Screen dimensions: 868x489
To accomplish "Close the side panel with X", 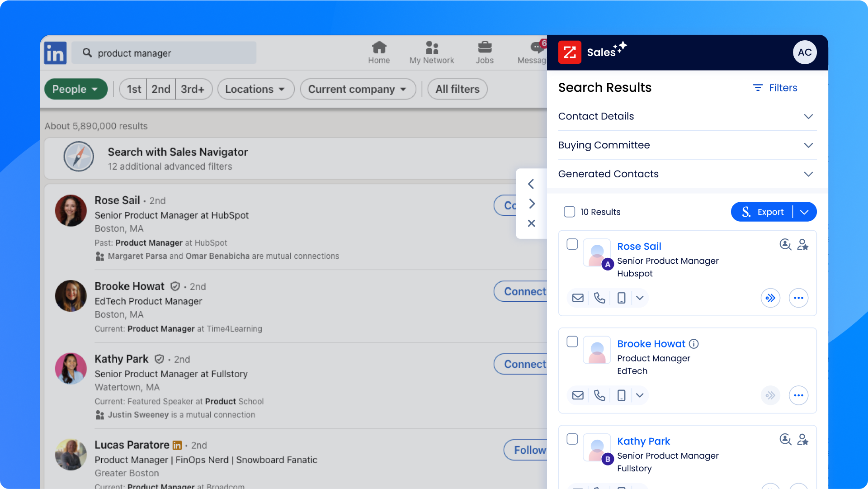I will pyautogui.click(x=532, y=223).
